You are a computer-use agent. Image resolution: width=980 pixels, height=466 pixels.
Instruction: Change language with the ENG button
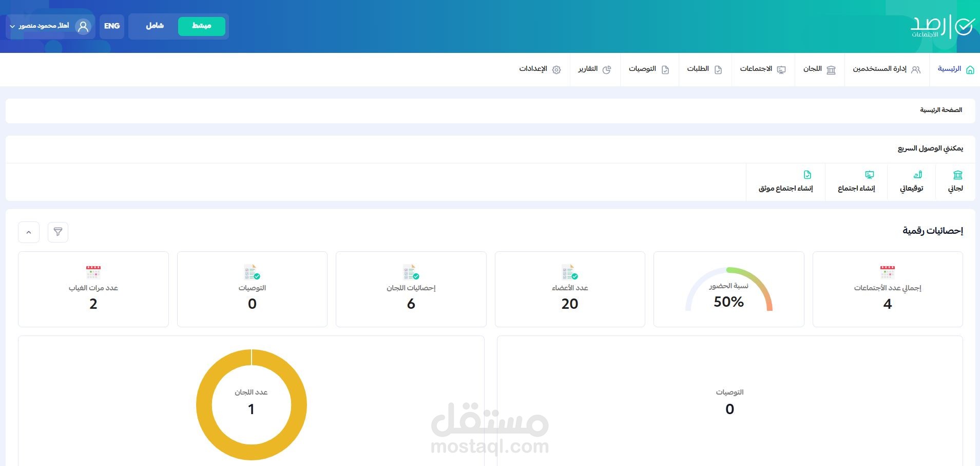(112, 26)
